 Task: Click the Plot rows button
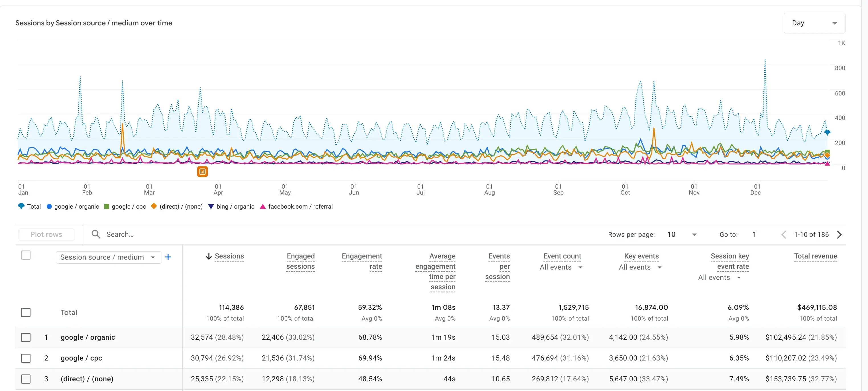[46, 234]
